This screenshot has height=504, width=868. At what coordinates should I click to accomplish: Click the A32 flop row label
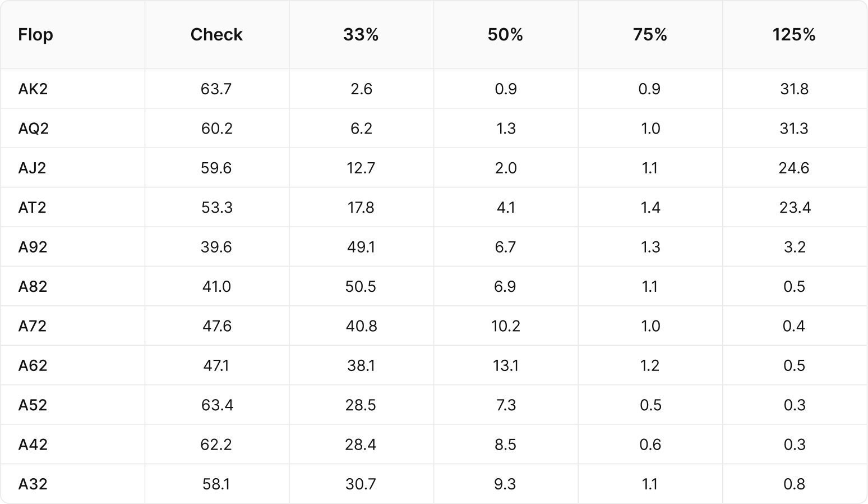point(33,484)
